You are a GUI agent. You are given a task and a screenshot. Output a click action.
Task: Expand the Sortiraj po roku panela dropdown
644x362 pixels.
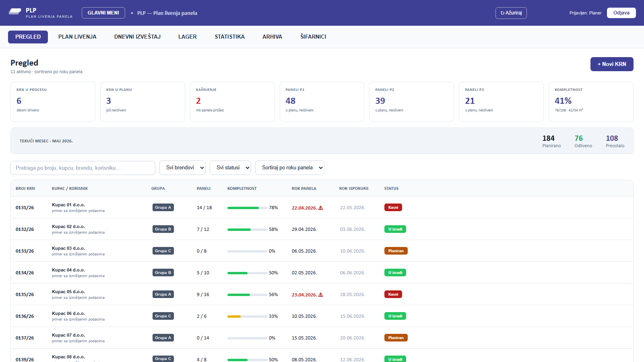click(x=290, y=168)
